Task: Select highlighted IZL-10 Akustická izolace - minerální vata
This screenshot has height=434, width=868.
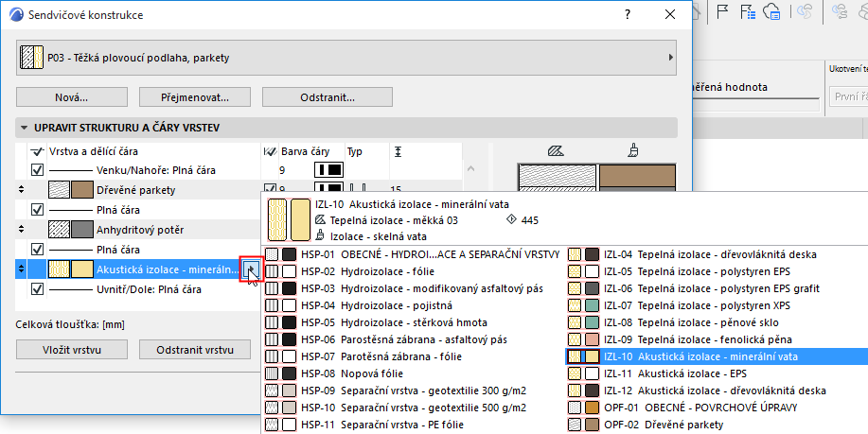Action: click(x=717, y=356)
